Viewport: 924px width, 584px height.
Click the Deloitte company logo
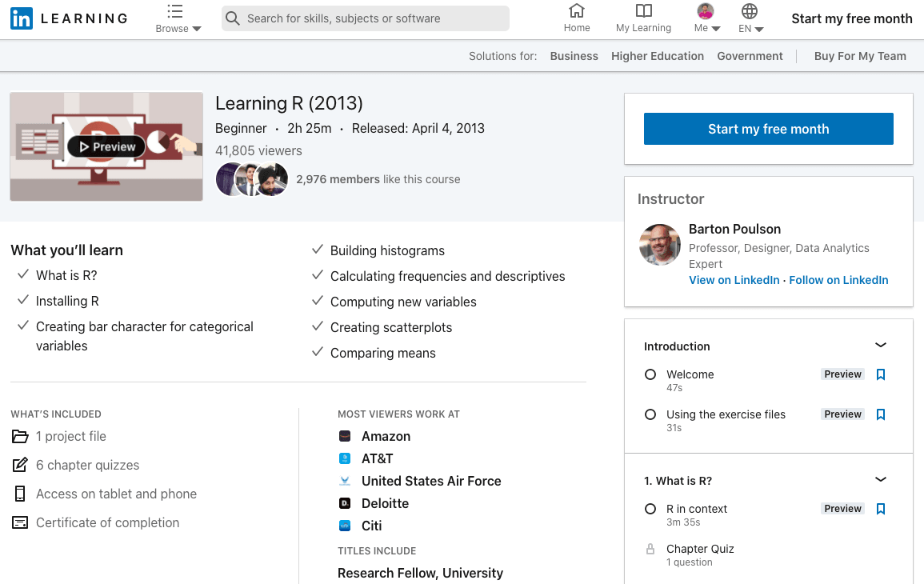coord(345,503)
